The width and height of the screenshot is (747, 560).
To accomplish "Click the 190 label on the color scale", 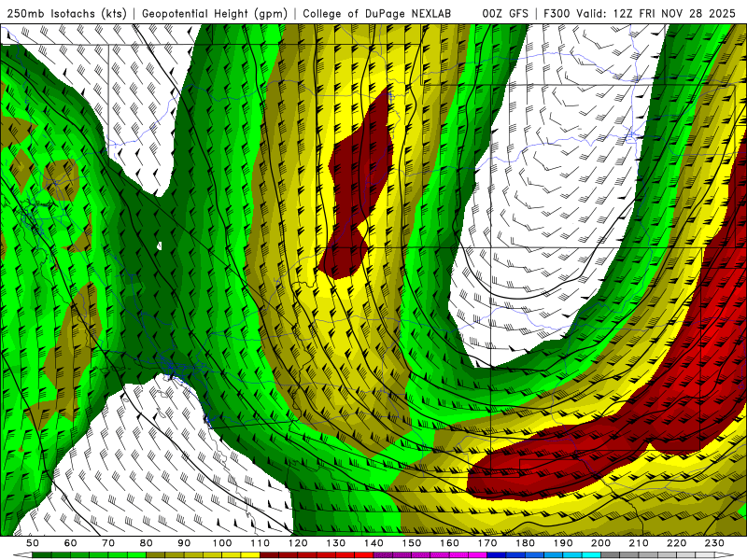I will coord(563,543).
